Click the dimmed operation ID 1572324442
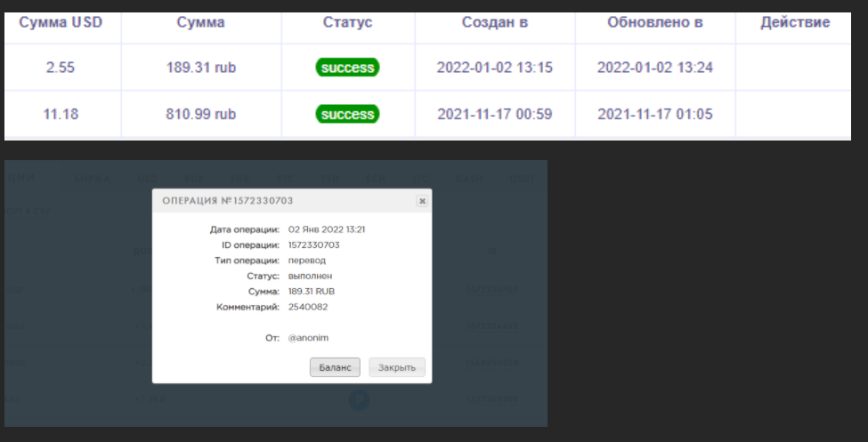Screen dimensions: 868x442 [x=492, y=326]
